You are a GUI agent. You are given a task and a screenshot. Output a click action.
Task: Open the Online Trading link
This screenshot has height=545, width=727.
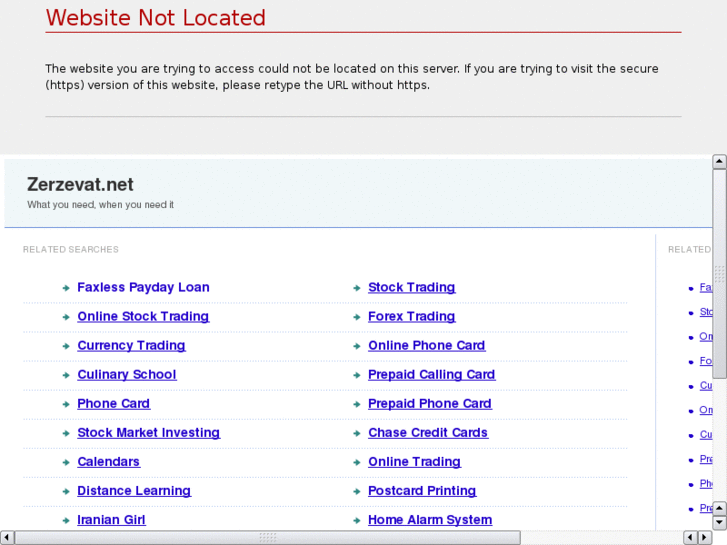click(x=415, y=462)
